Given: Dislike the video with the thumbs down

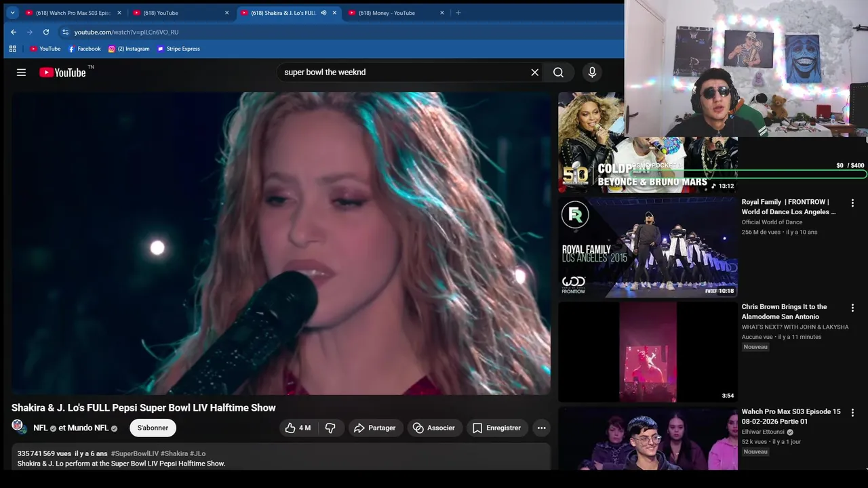Looking at the screenshot, I should pos(330,428).
